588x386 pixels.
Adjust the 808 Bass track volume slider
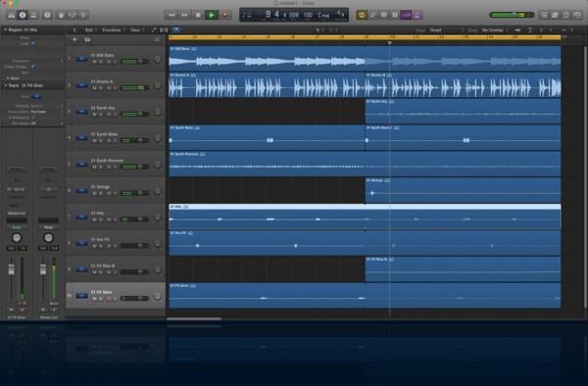point(134,61)
